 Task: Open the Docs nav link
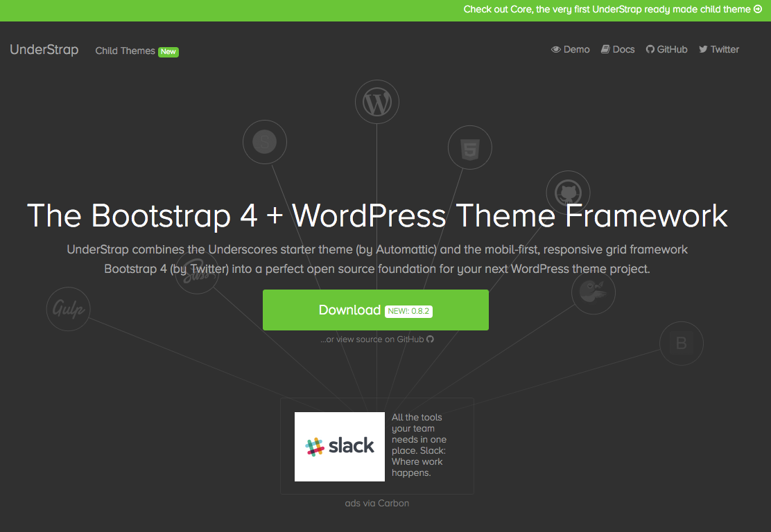point(618,49)
